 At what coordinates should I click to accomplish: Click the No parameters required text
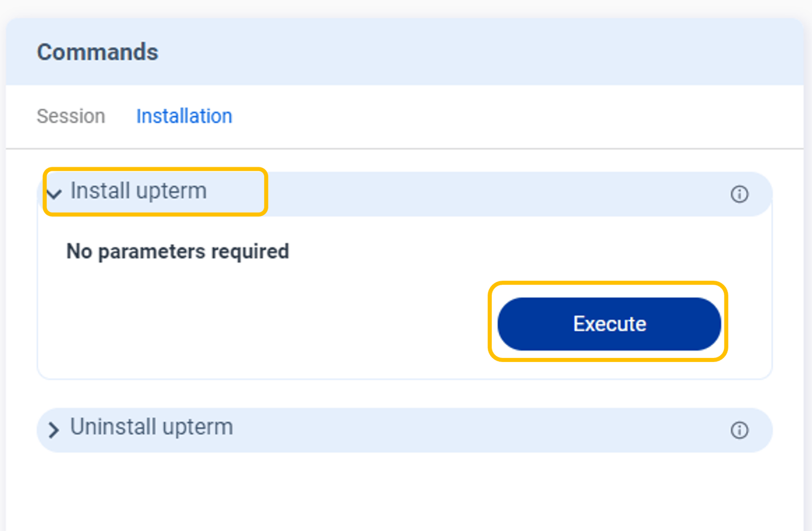coord(177,251)
